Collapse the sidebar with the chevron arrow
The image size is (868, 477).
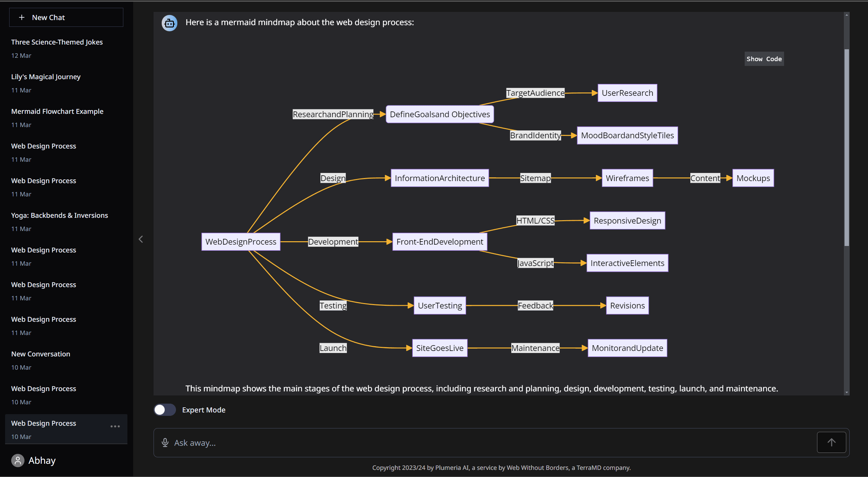pos(141,239)
